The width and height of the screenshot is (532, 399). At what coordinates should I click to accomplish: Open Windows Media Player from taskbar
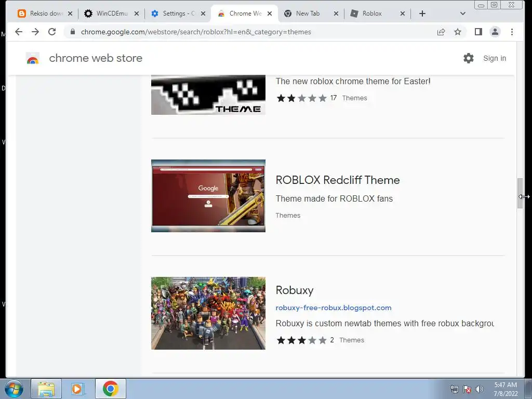pyautogui.click(x=78, y=389)
